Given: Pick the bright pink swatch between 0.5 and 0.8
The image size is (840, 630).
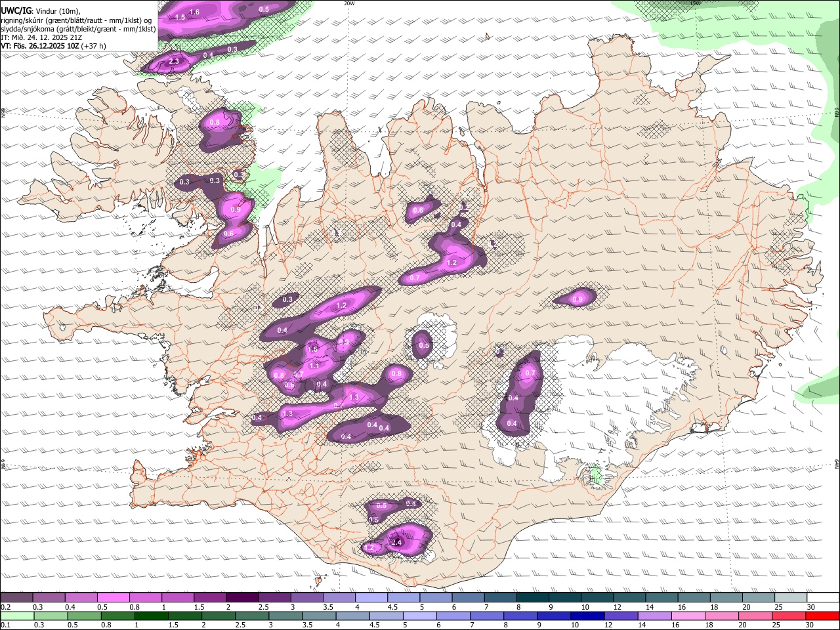Looking at the screenshot, I should click(x=113, y=598).
